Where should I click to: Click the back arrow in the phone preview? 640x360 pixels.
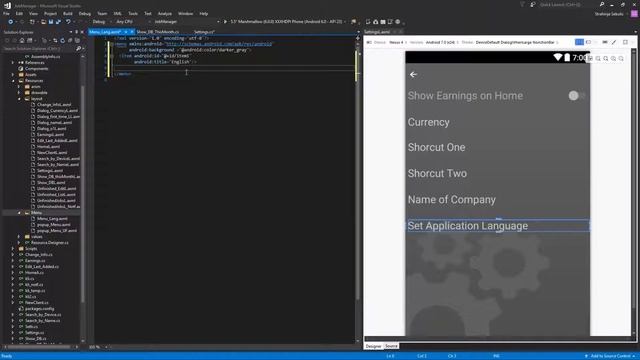click(x=413, y=75)
